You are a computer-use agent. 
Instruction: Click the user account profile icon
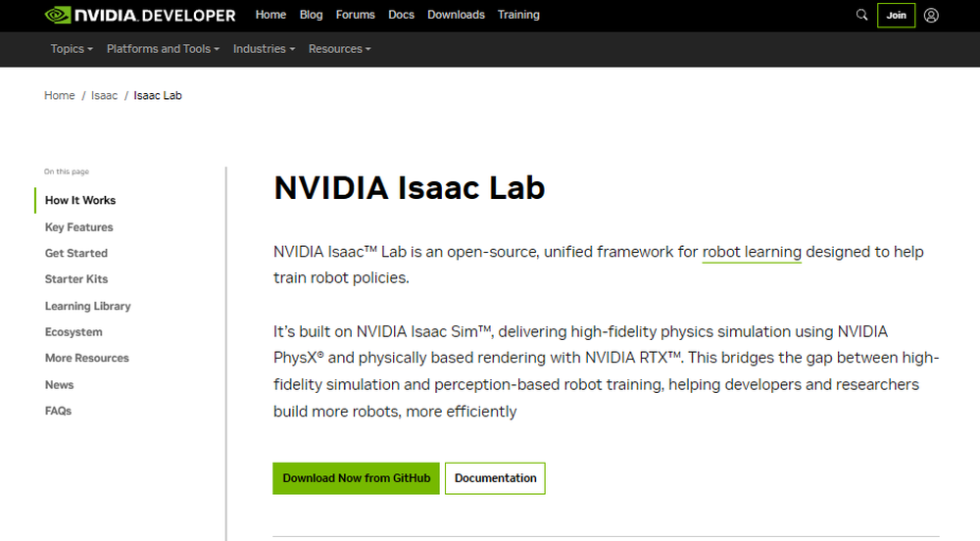pos(931,15)
